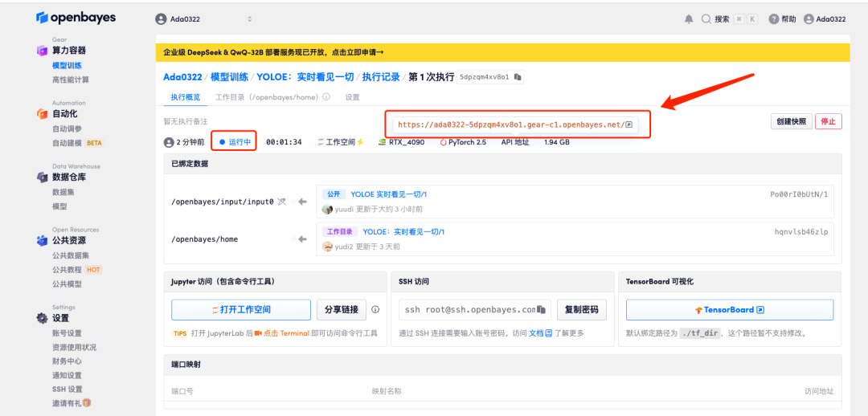The height and width of the screenshot is (416, 868).
Task: Click the openbayes logo
Action: [x=76, y=18]
